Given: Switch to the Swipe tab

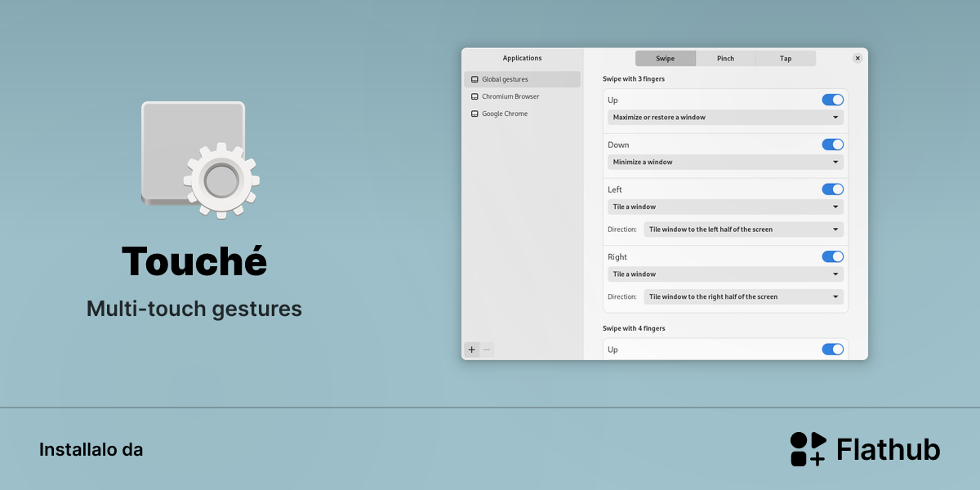Looking at the screenshot, I should pos(666,59).
